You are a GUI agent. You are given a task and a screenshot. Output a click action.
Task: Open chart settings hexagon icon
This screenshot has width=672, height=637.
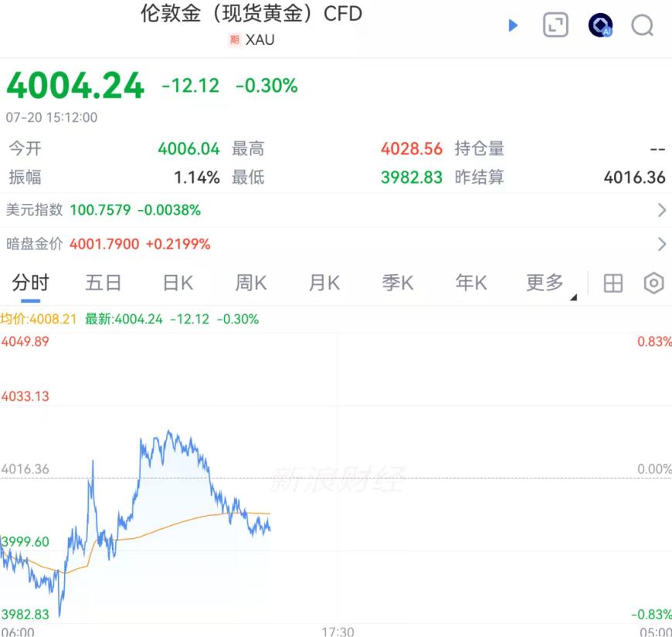(654, 283)
